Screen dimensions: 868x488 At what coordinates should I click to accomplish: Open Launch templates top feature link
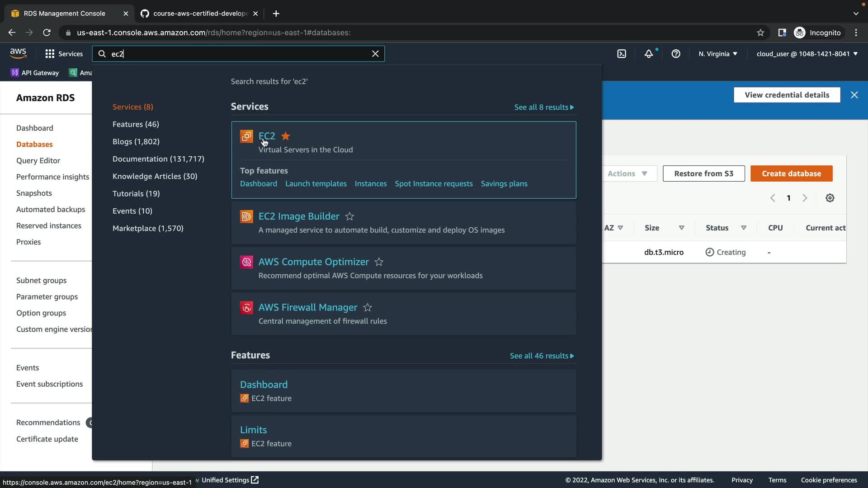coord(316,184)
